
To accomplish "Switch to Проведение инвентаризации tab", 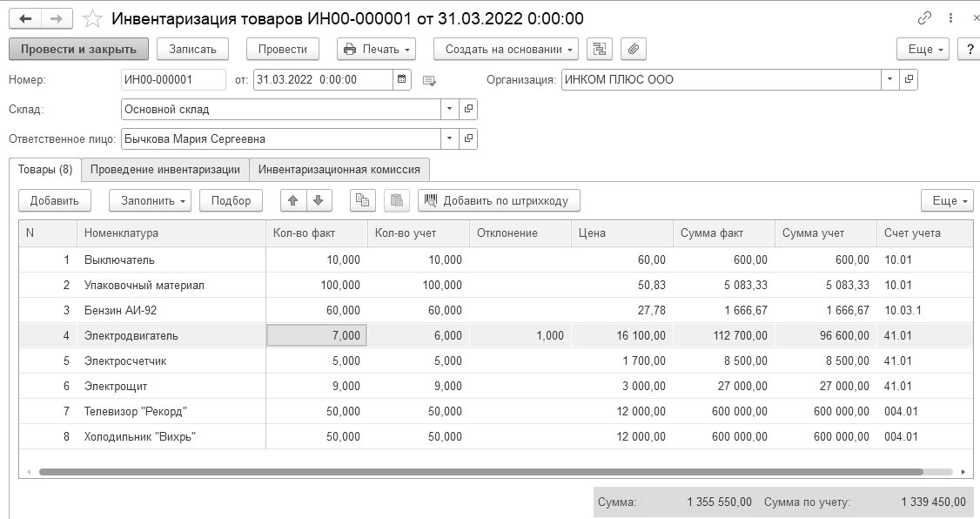I will click(165, 170).
